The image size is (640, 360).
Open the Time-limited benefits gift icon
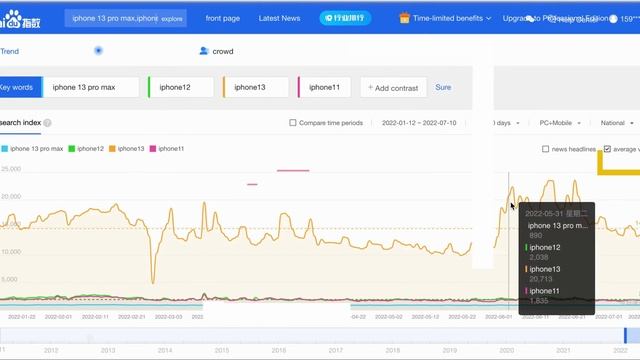coord(404,18)
